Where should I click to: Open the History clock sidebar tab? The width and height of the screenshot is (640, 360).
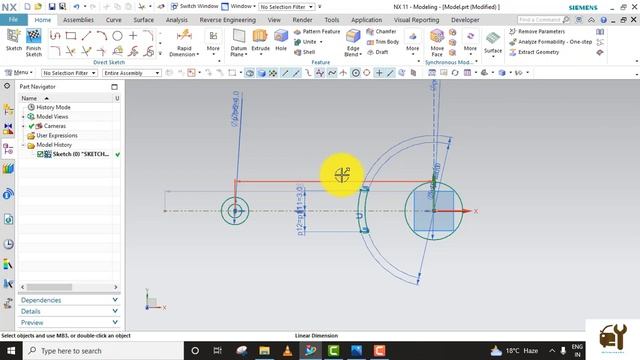point(8,244)
